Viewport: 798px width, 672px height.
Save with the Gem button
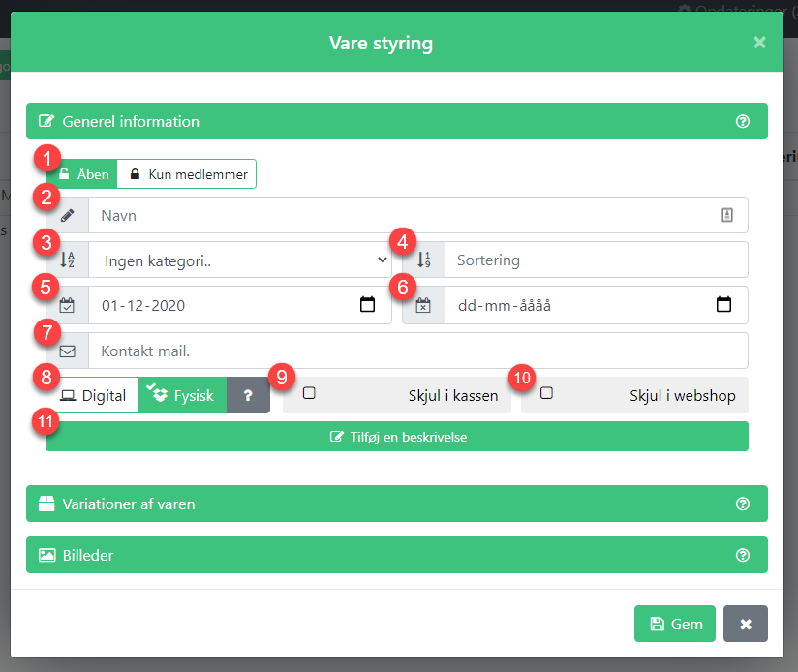tap(675, 624)
